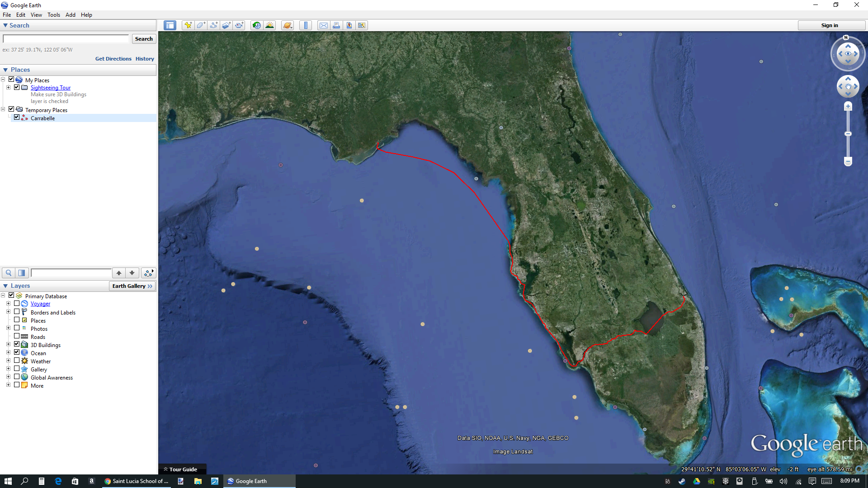This screenshot has width=868, height=488.
Task: Click the compass North indicator
Action: click(846, 38)
